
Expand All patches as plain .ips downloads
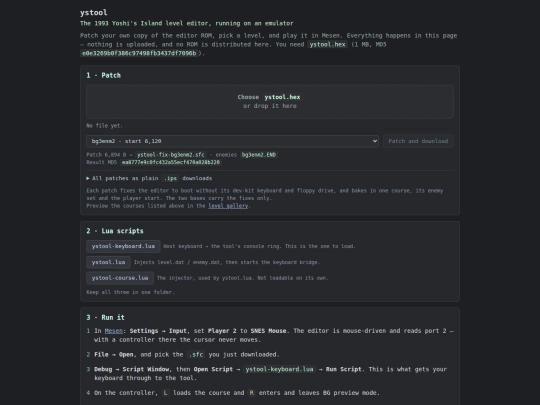(149, 178)
